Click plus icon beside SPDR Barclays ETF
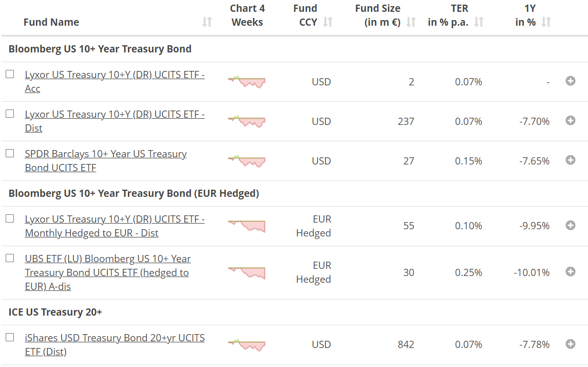The height and width of the screenshot is (367, 588). click(x=570, y=160)
